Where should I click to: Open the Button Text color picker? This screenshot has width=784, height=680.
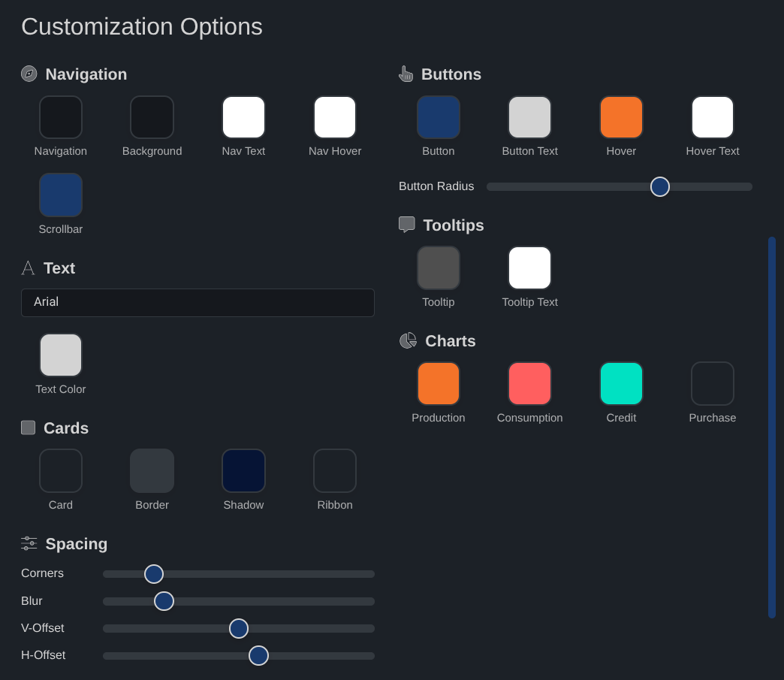point(529,117)
